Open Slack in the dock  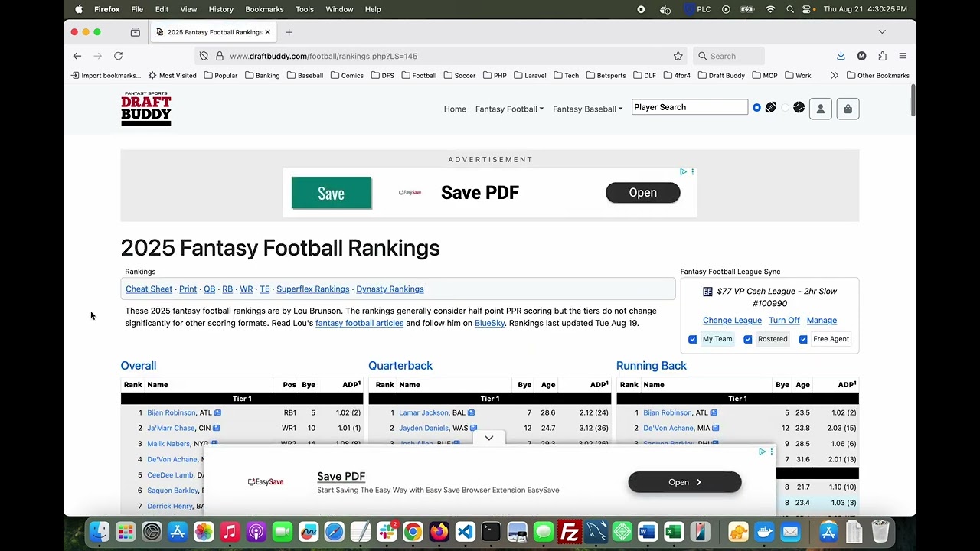[x=387, y=531]
